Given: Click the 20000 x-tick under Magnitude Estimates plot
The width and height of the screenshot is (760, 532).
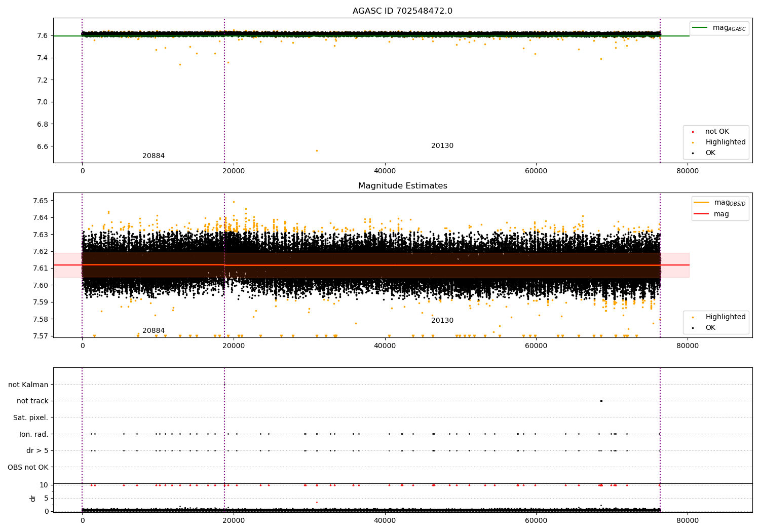Looking at the screenshot, I should [x=234, y=346].
